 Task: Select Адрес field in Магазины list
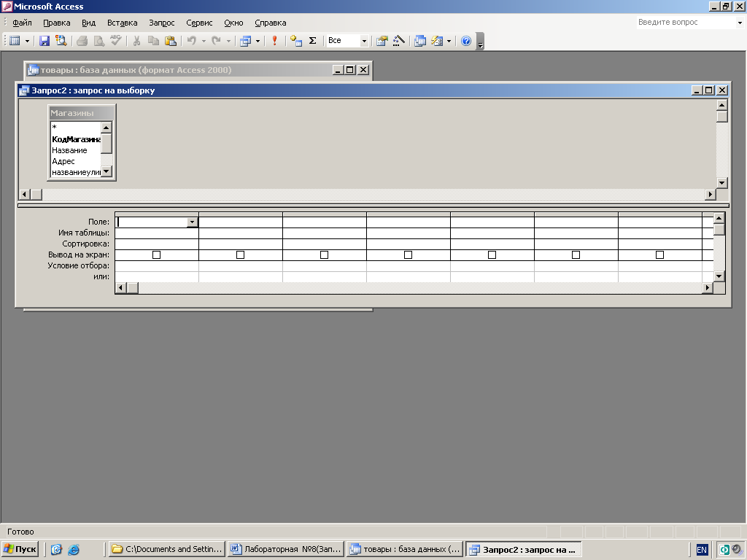coord(75,161)
